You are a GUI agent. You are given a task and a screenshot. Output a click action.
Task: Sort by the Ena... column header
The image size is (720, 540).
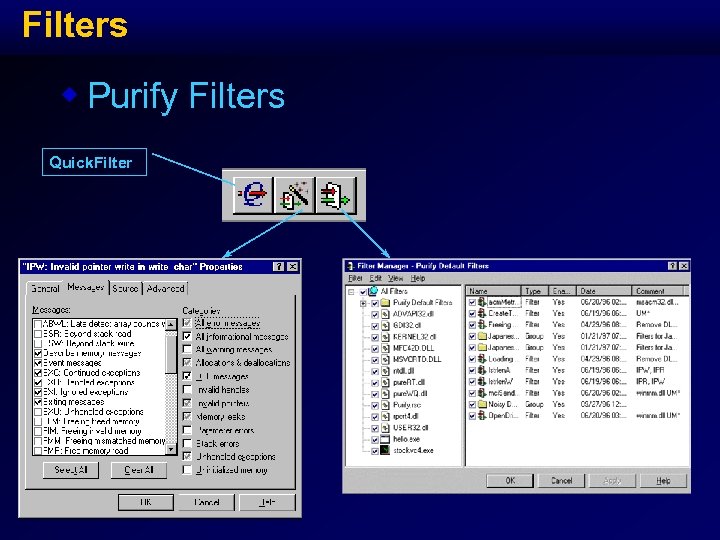pos(562,291)
